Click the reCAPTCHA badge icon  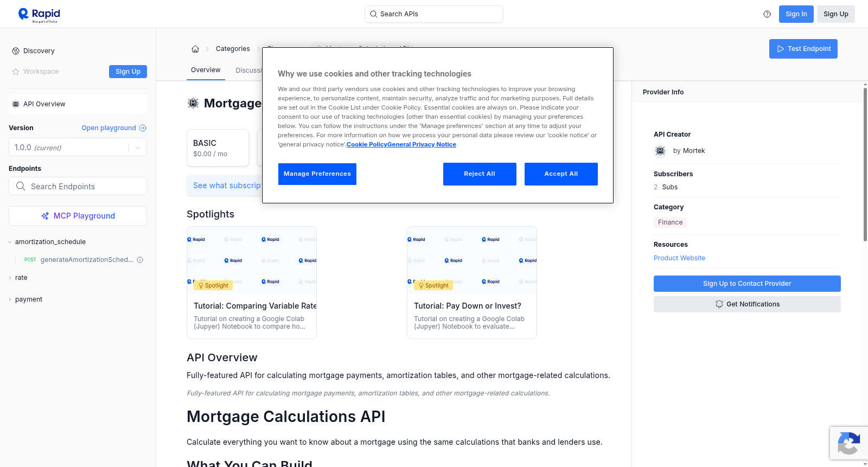849,443
